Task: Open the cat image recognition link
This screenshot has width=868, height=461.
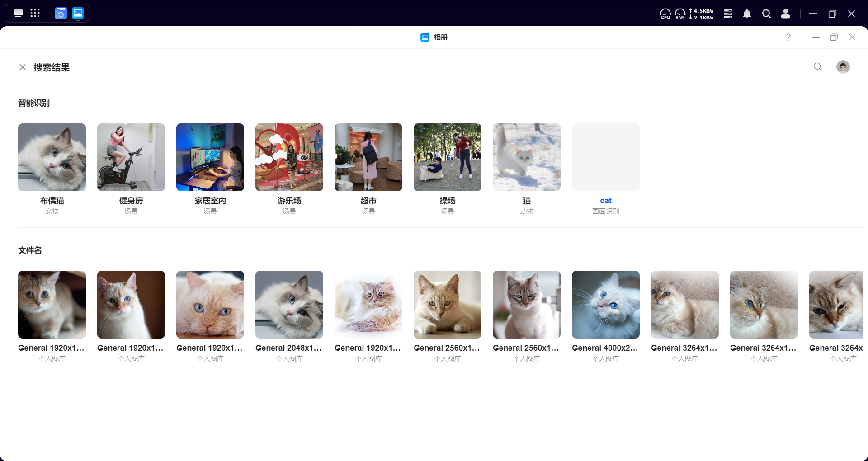Action: tap(605, 201)
